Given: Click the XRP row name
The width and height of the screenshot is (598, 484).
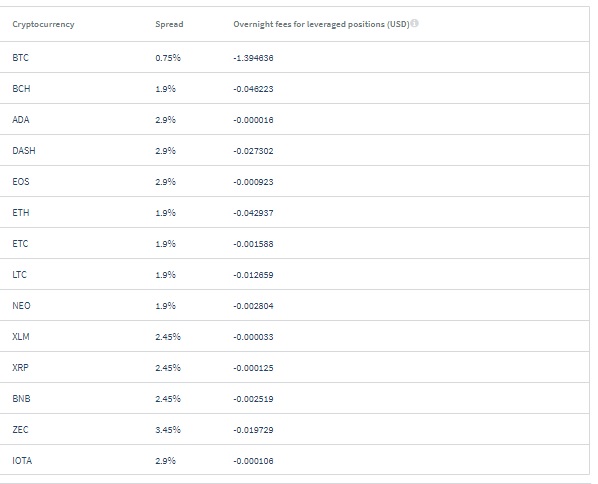Looking at the screenshot, I should [x=20, y=368].
